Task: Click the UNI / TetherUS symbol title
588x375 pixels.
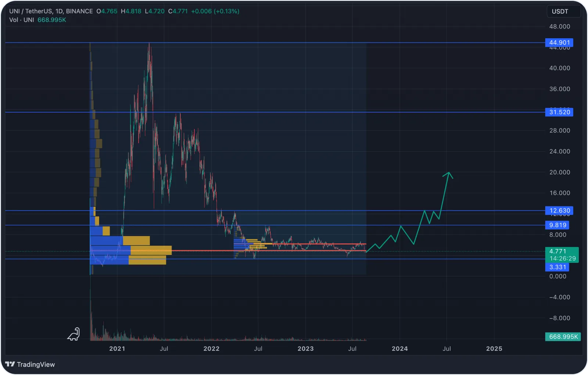Action: [x=51, y=11]
